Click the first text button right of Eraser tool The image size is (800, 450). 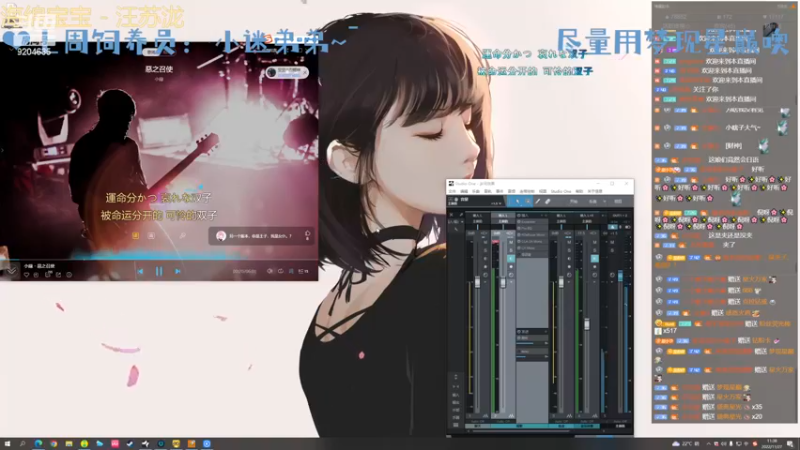coord(573,201)
